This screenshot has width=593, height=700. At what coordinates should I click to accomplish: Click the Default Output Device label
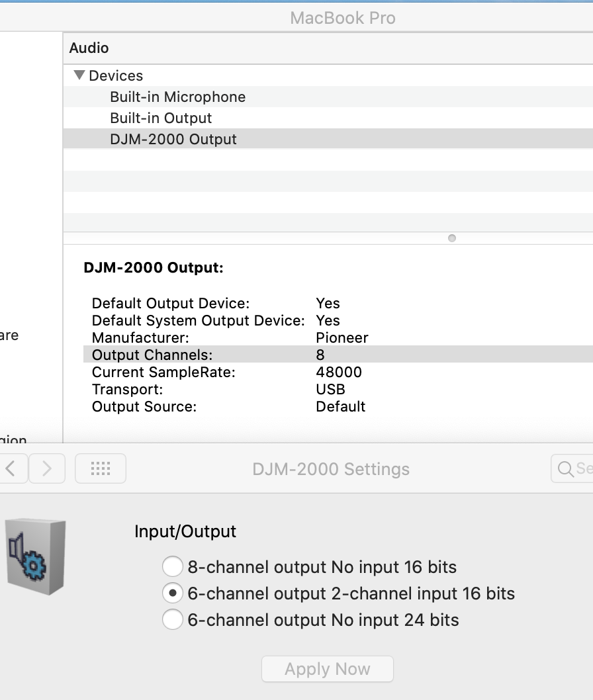[171, 303]
